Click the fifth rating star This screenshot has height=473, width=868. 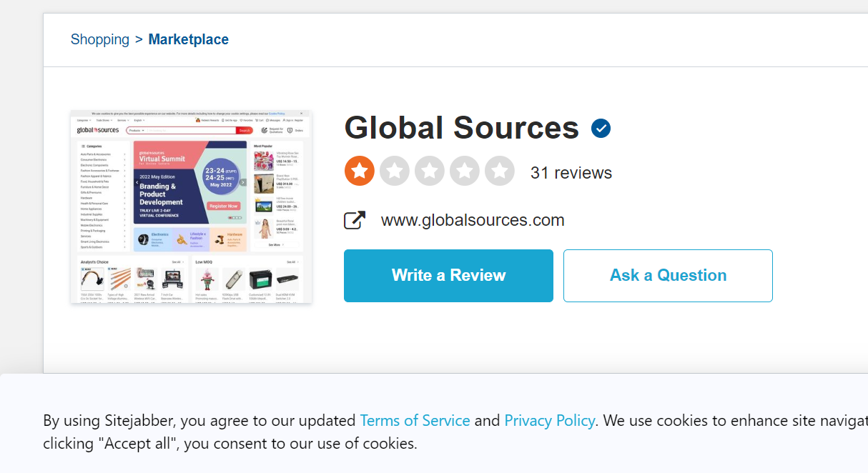500,171
